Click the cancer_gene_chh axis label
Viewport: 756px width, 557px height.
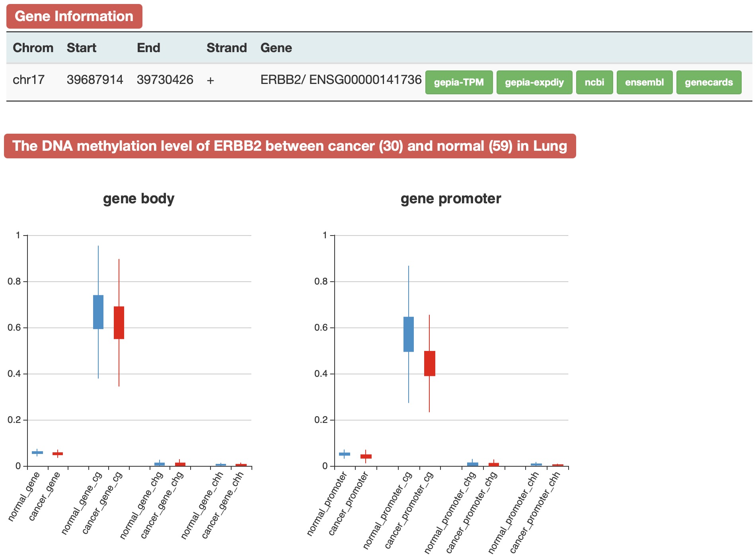[x=222, y=505]
